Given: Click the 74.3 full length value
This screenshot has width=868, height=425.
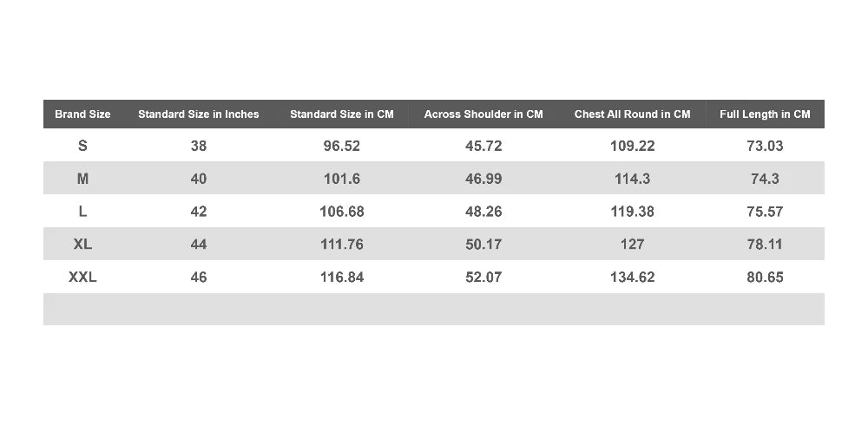Looking at the screenshot, I should coord(765,179).
